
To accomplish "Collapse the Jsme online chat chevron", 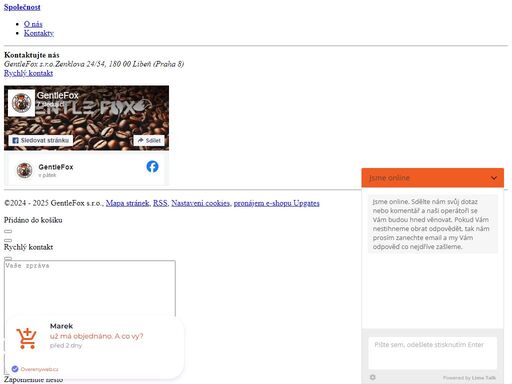I will 494,178.
